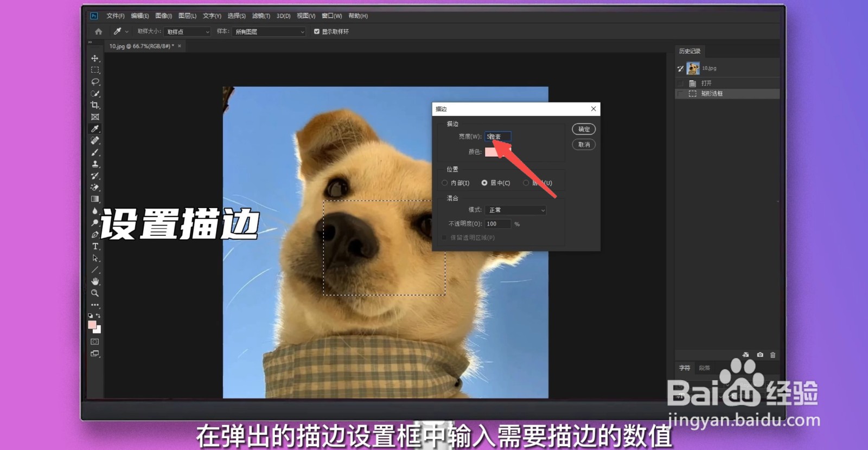Select the 内部(I) position radio button
The width and height of the screenshot is (868, 450).
[445, 183]
